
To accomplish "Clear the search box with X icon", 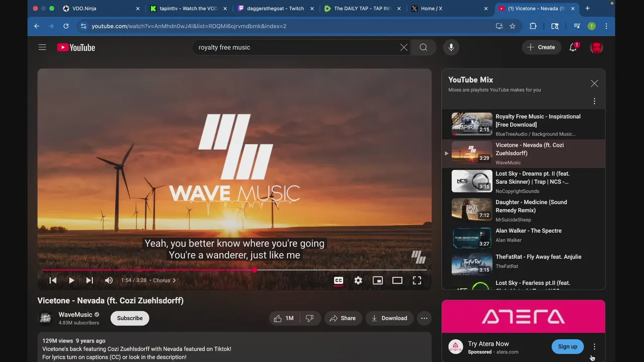I will tap(404, 47).
